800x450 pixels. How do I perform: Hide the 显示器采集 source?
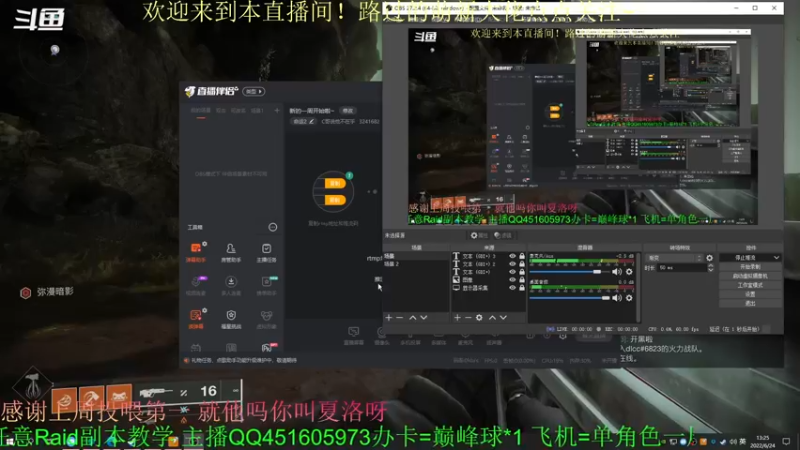coord(512,288)
